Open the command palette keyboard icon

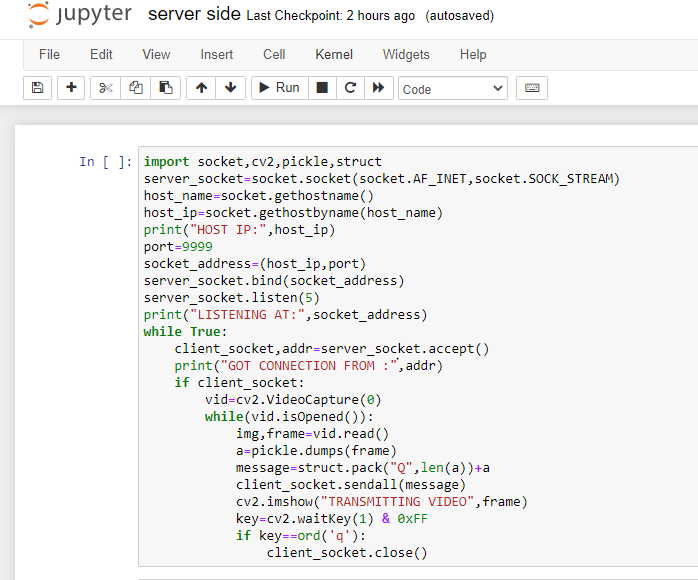point(532,88)
